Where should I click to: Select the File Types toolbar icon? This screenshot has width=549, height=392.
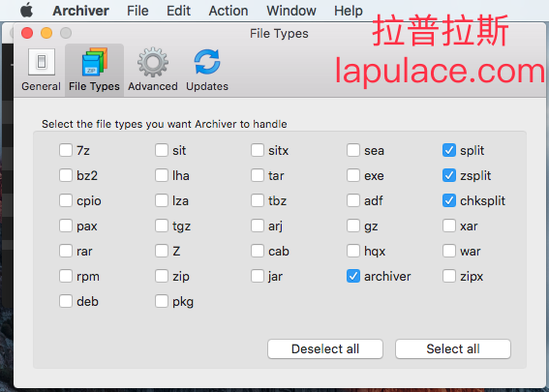94,62
